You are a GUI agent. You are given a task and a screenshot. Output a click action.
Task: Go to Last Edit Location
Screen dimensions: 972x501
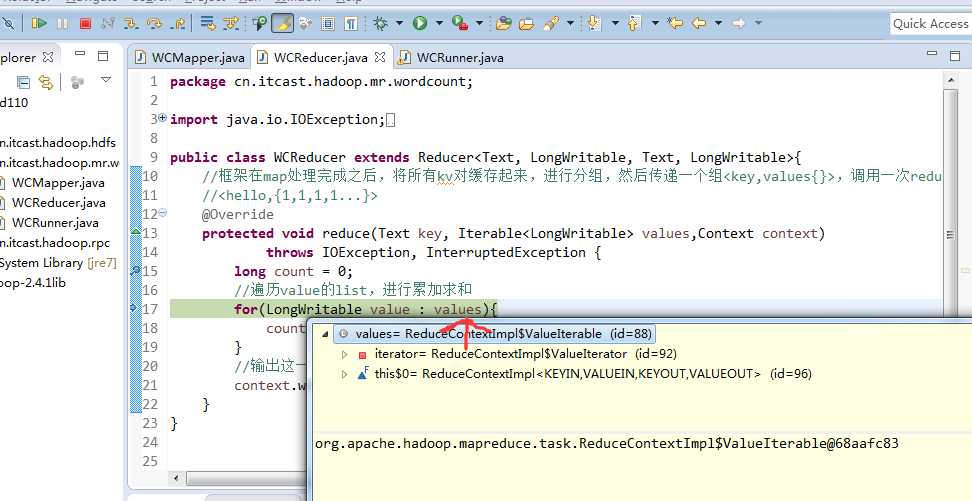[676, 24]
